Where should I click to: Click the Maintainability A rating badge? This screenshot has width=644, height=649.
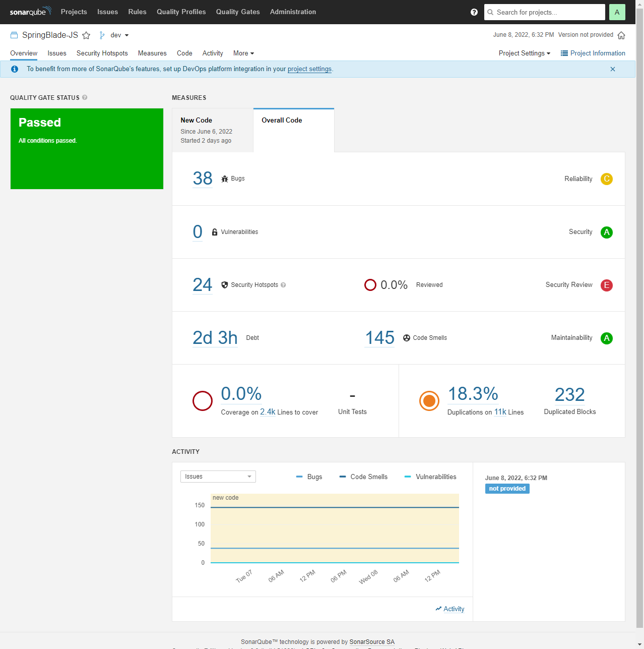pyautogui.click(x=607, y=338)
